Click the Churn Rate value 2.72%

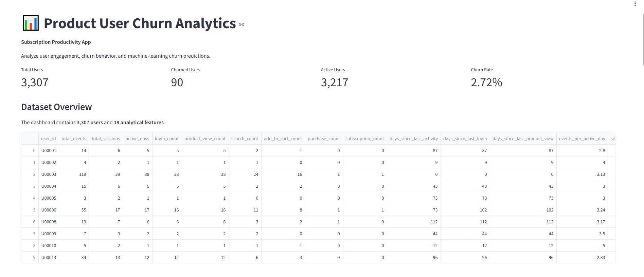tap(486, 82)
